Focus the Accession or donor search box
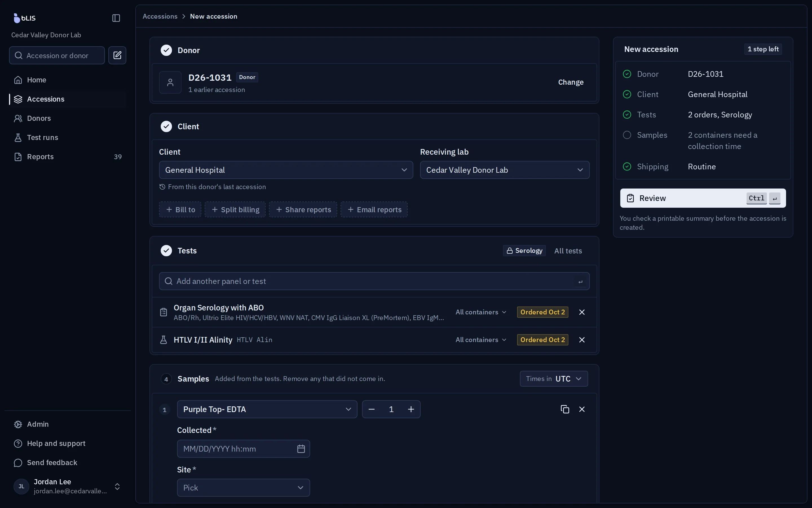 pyautogui.click(x=57, y=55)
